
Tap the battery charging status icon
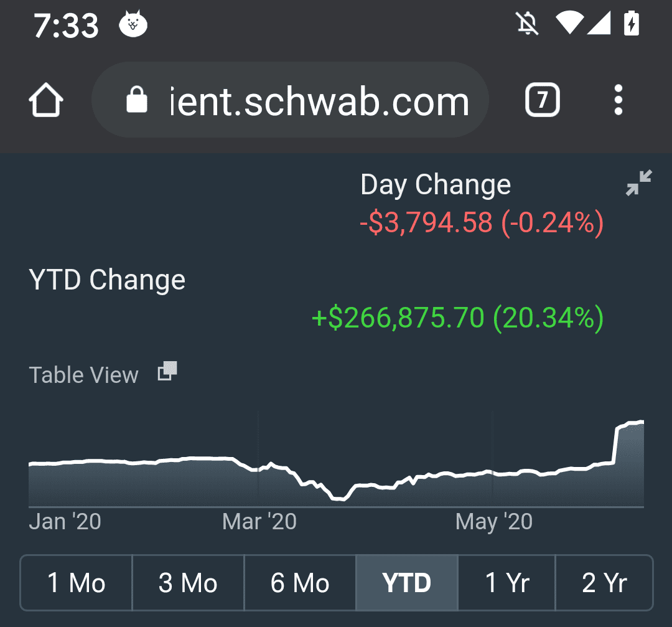[x=632, y=24]
